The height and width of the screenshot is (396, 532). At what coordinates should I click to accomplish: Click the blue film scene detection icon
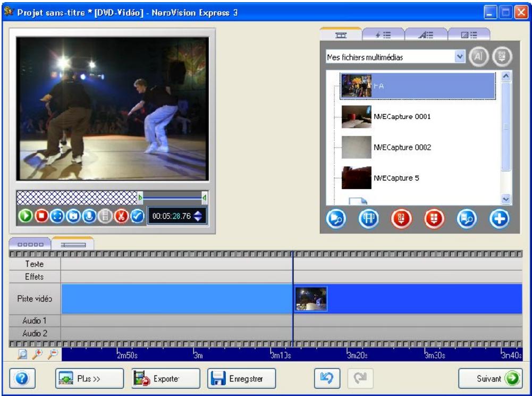tap(369, 219)
